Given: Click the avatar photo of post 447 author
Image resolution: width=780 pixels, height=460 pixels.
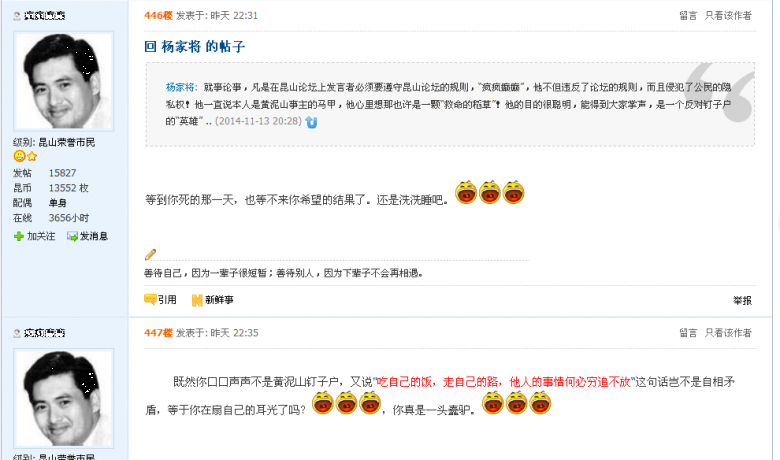Looking at the screenshot, I should point(63,398).
